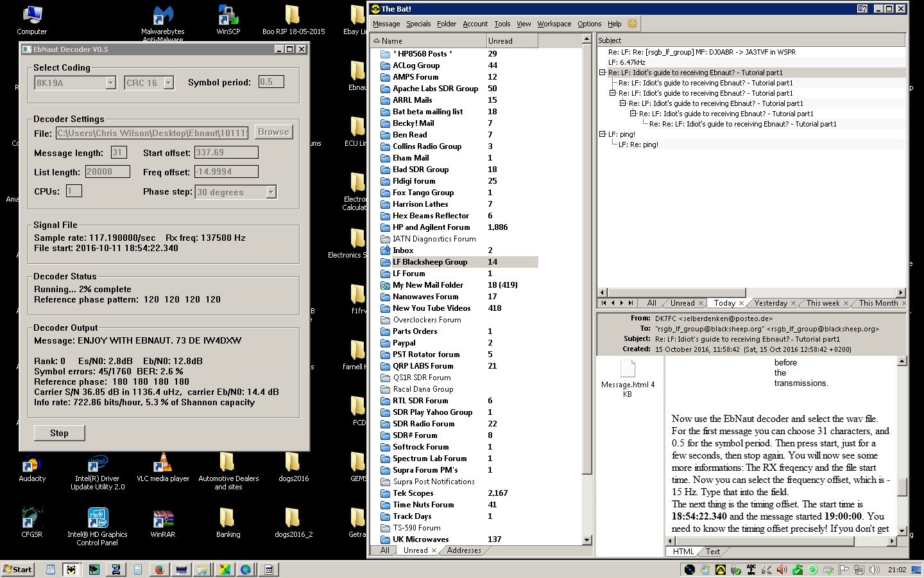924x578 pixels.
Task: Open the Message menu in The Bat!
Action: (386, 24)
